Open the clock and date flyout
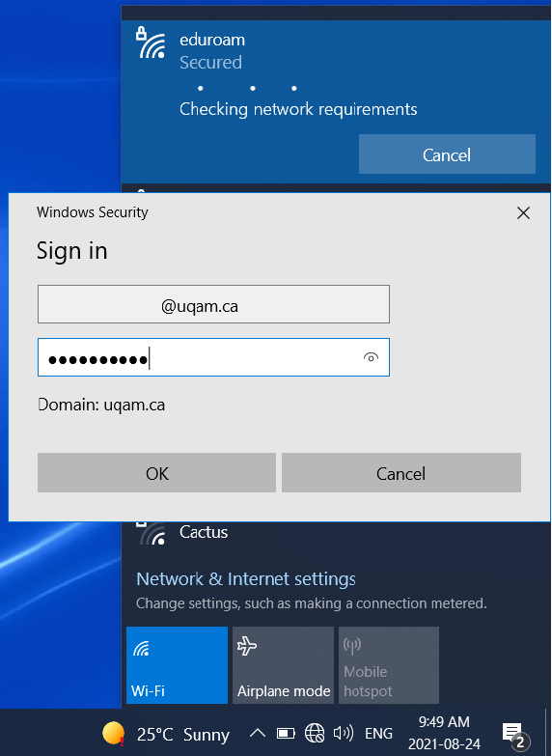Image resolution: width=552 pixels, height=756 pixels. [x=444, y=733]
